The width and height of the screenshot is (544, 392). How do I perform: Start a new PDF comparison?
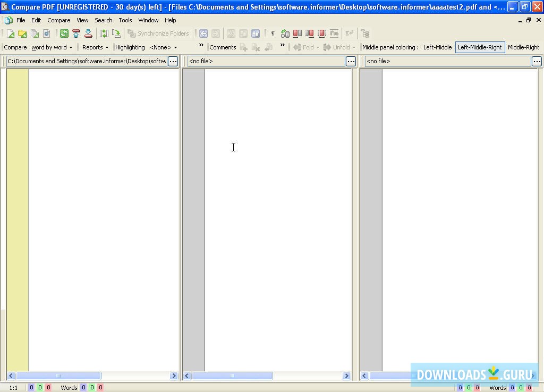(x=12, y=33)
